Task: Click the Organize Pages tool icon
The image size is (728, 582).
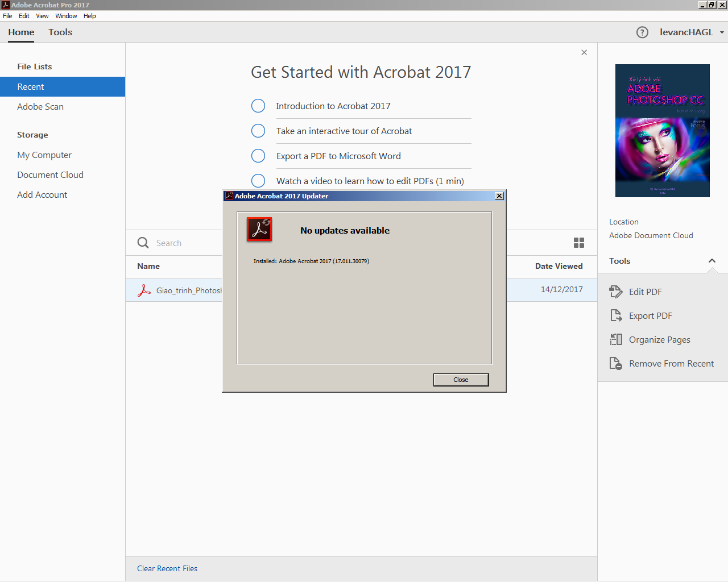Action: coord(616,339)
